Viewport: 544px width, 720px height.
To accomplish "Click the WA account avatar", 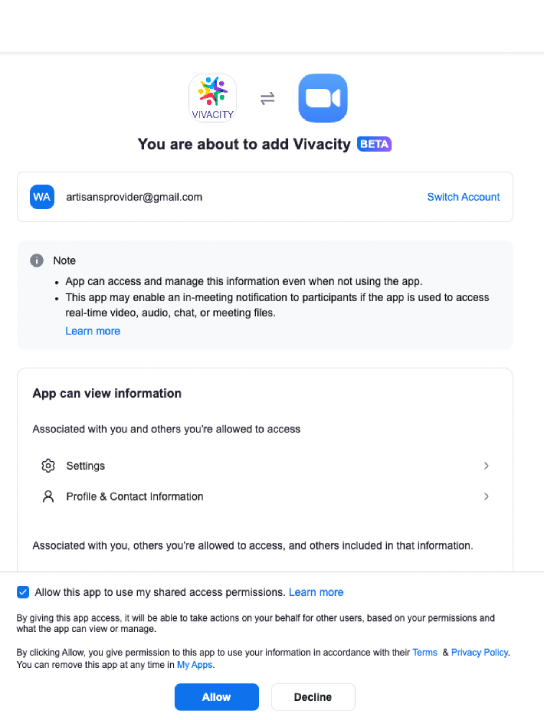I will (42, 197).
